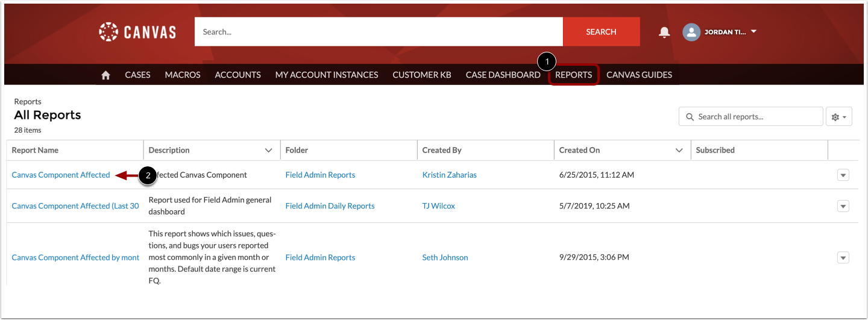Sort by Report Name column

[x=35, y=151]
